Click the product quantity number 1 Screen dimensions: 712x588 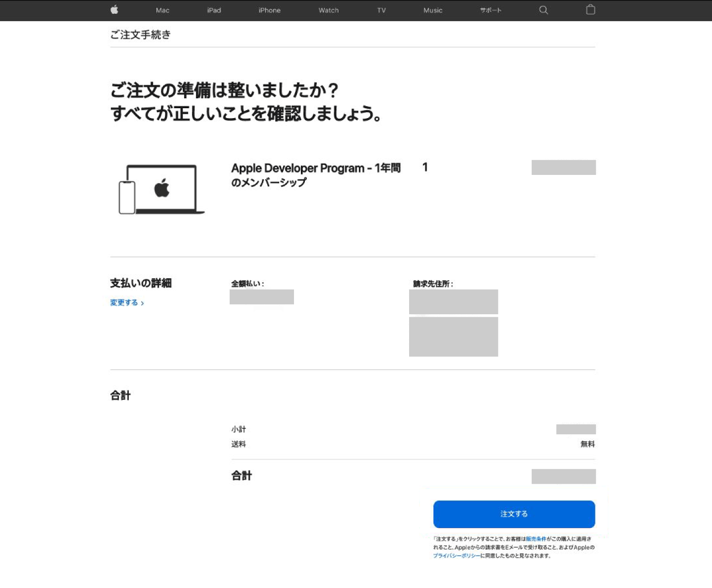[425, 168]
